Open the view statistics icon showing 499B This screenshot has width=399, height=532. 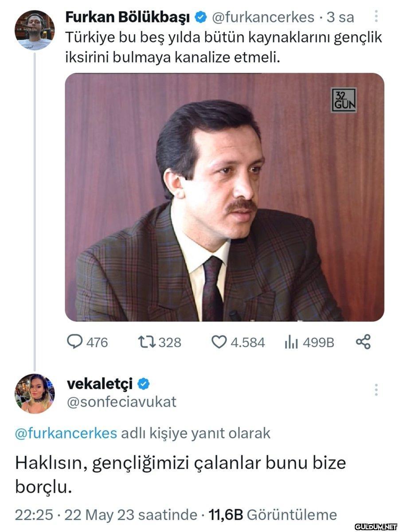[x=290, y=342]
